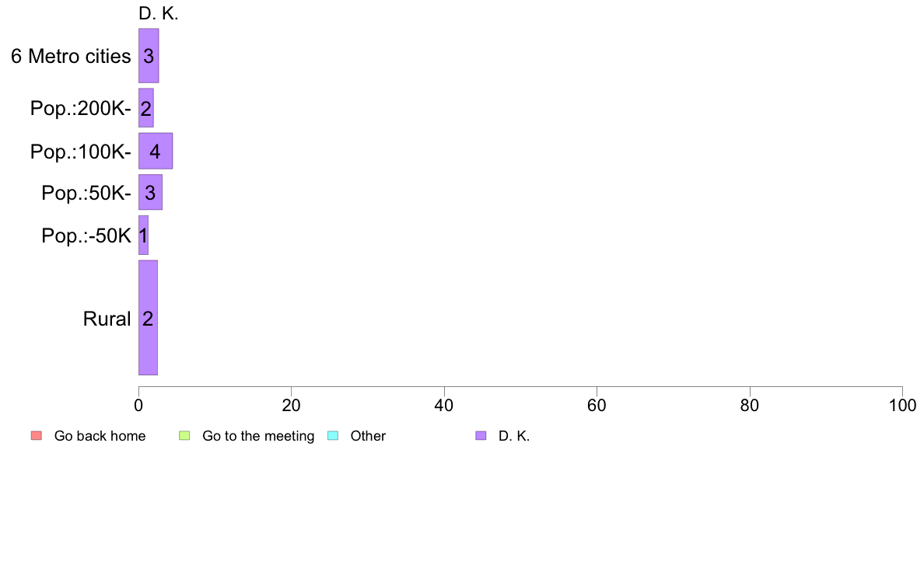
Task: Click the Go back home legend label
Action: pos(100,436)
